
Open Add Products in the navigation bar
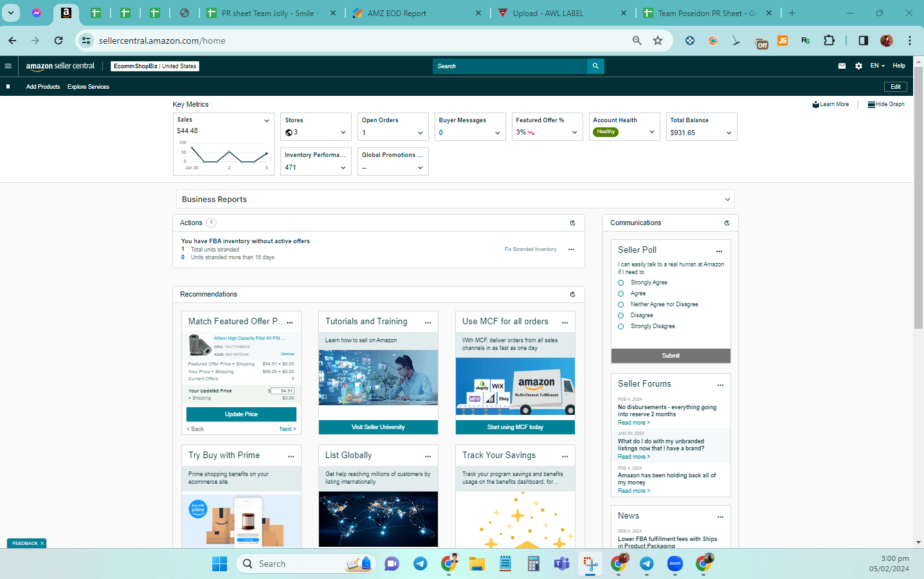click(x=43, y=87)
